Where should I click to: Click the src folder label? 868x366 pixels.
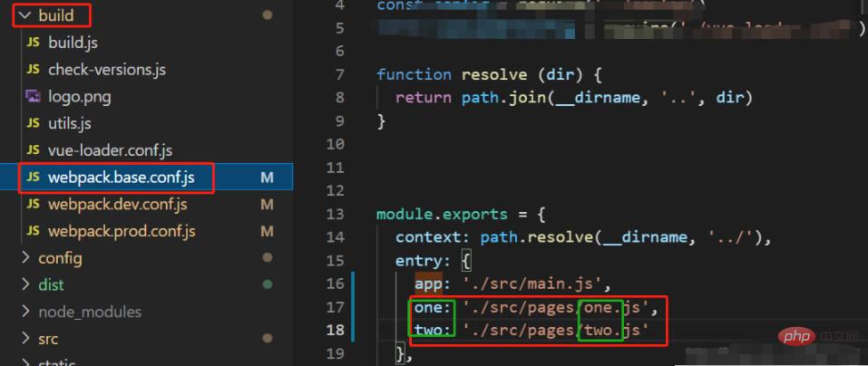tap(48, 339)
